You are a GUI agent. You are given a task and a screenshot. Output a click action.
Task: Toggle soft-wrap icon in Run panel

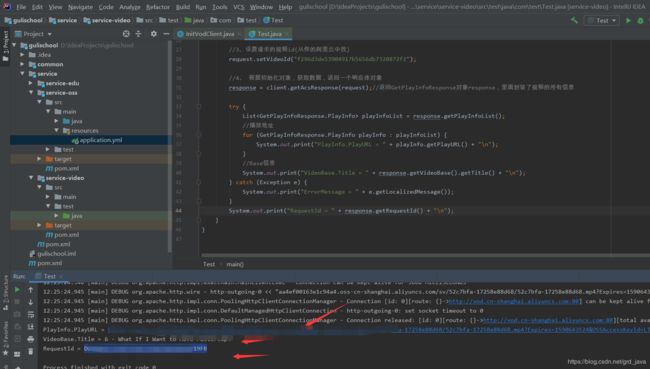point(31,315)
